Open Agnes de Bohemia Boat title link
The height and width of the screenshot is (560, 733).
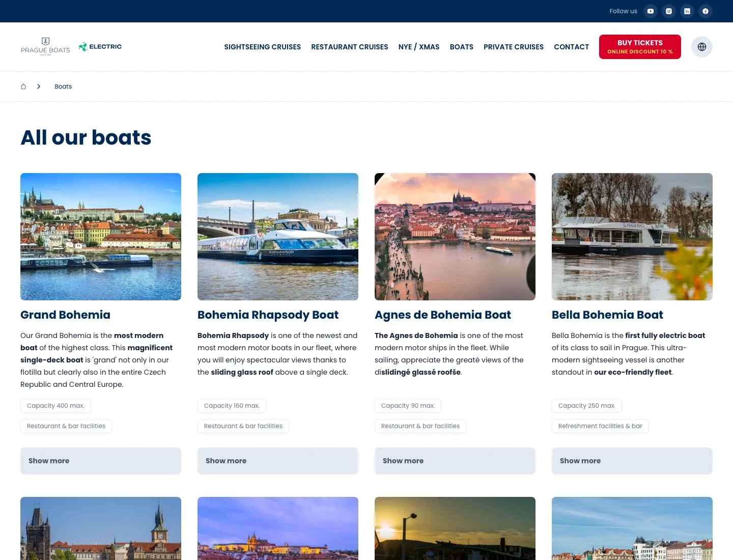coord(443,315)
